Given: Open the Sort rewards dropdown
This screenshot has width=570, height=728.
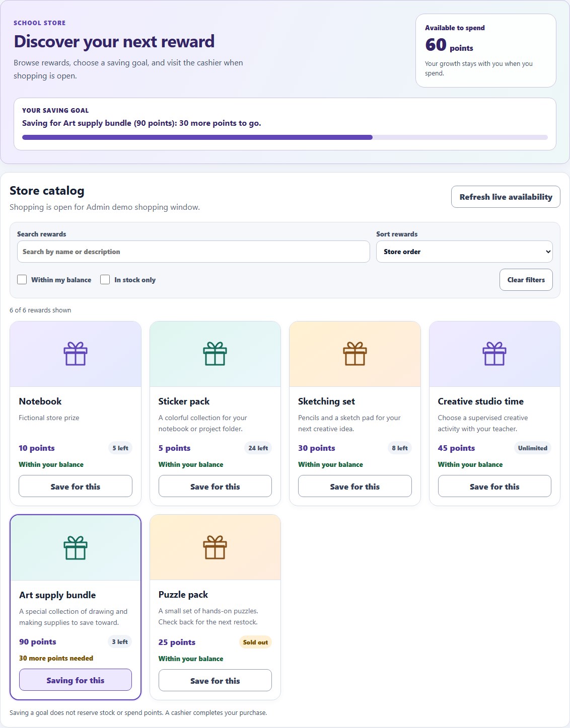Looking at the screenshot, I should [x=464, y=252].
